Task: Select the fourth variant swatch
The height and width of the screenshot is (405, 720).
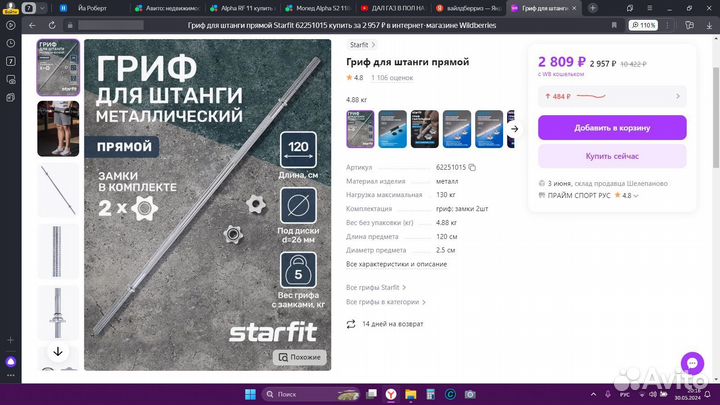Action: click(457, 129)
